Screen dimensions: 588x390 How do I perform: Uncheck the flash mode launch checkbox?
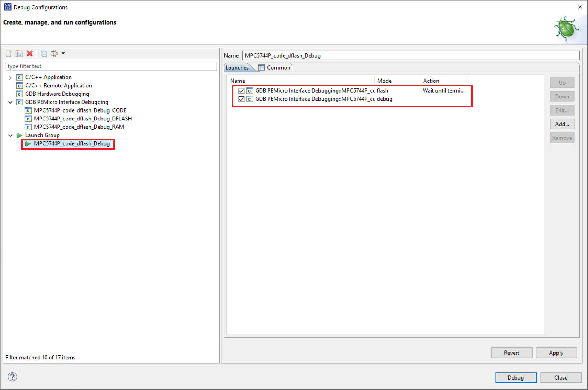point(241,91)
